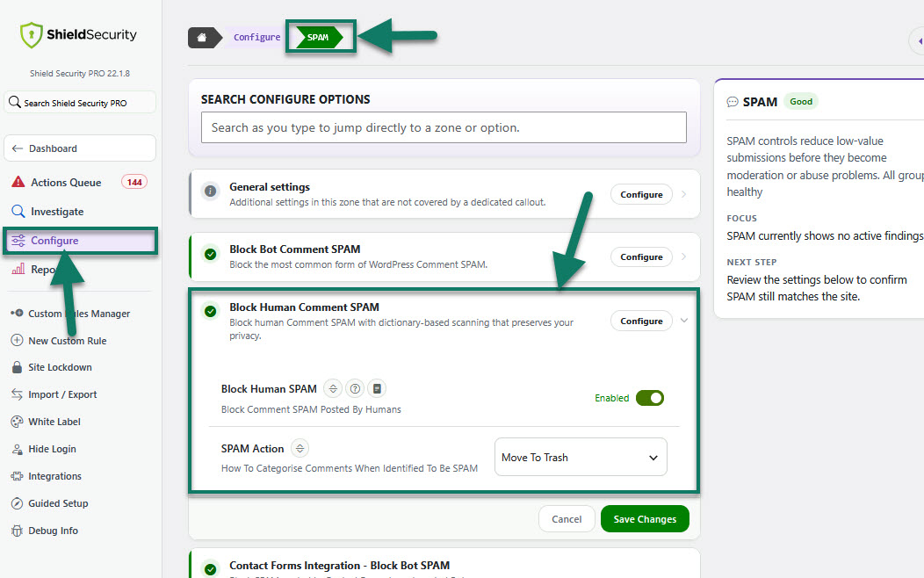Click the Cancel button
Screen dimensions: 924x578
(567, 519)
